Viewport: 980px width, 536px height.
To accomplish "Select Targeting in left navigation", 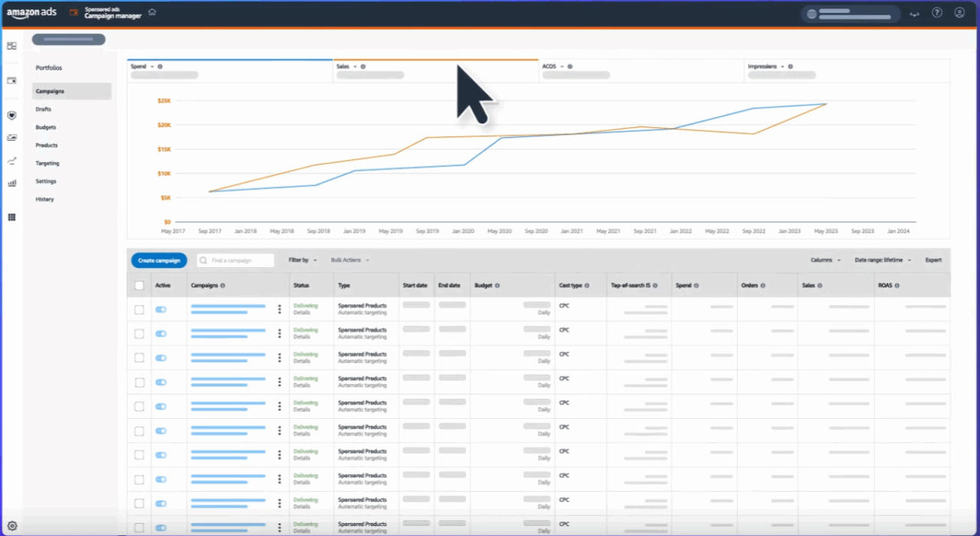I will (47, 162).
